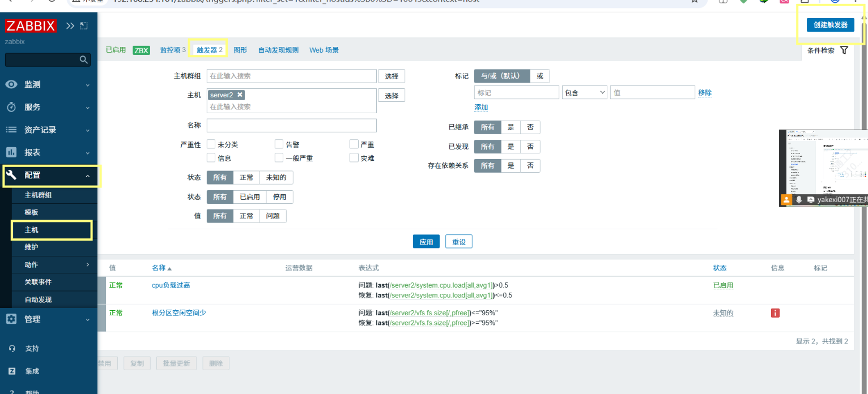
Task: Check the 未分类 severity checkbox
Action: point(211,144)
